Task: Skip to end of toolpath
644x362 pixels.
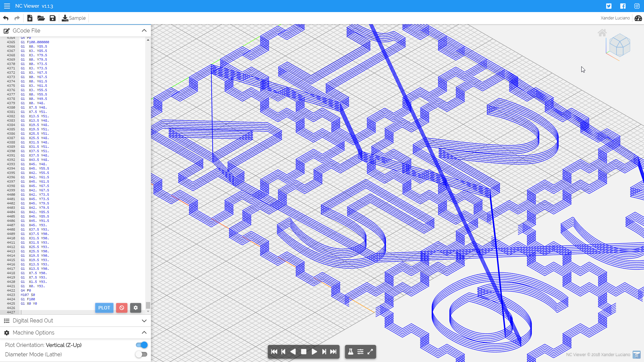Action: tap(333, 352)
